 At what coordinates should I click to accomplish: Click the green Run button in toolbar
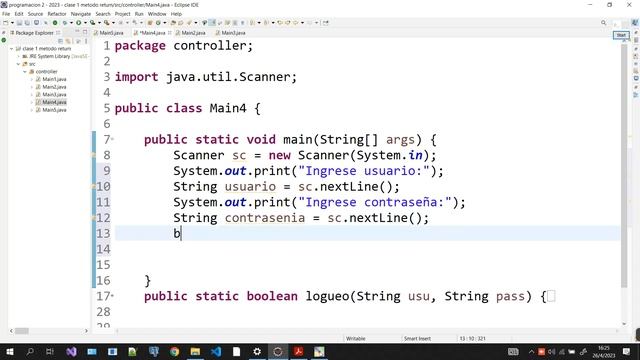78,23
